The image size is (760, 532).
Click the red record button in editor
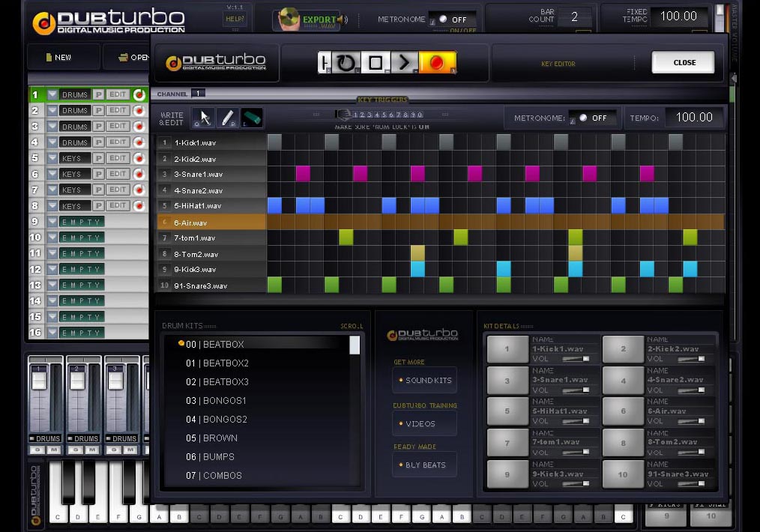click(437, 62)
